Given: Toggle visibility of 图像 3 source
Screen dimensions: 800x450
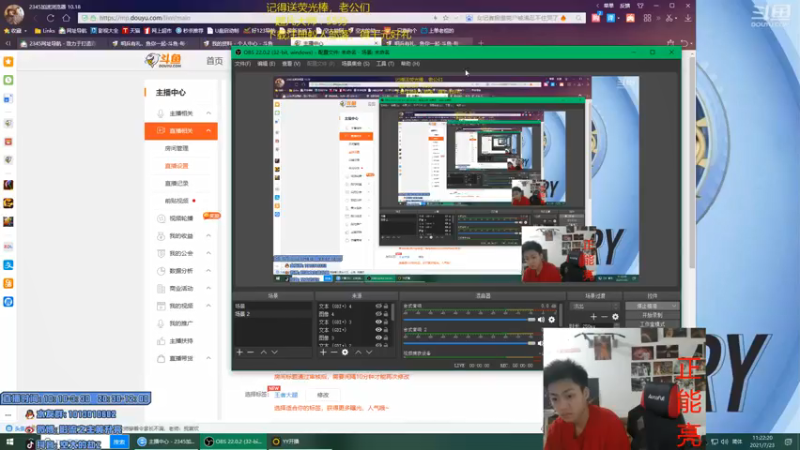Looking at the screenshot, I should (x=378, y=338).
